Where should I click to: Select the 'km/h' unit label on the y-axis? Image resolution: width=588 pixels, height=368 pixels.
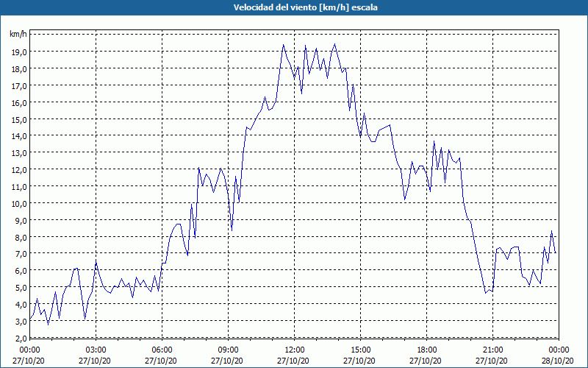tap(18, 34)
